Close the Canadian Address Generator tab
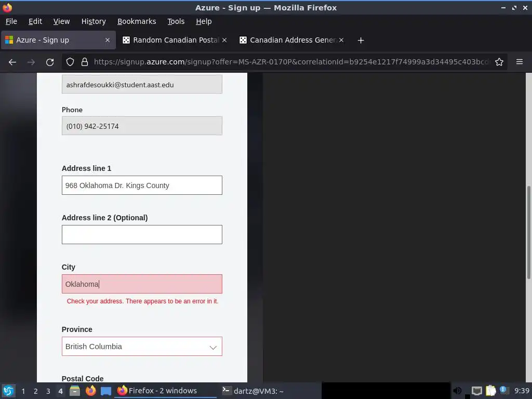532x399 pixels. pos(341,40)
